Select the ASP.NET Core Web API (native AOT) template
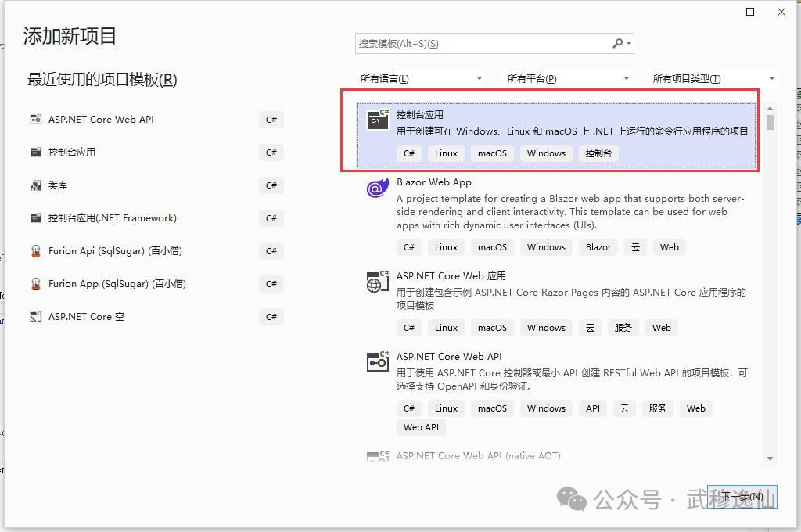 coord(478,455)
